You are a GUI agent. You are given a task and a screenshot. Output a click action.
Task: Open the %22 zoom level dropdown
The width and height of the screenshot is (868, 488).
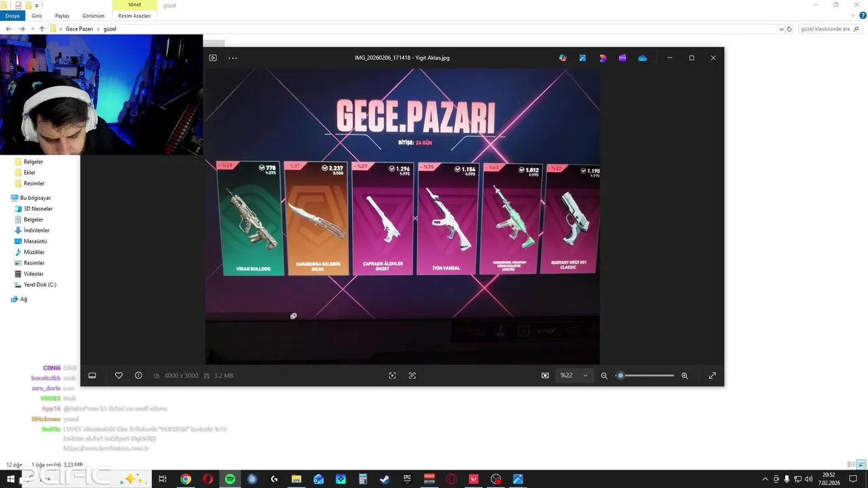[x=574, y=375]
